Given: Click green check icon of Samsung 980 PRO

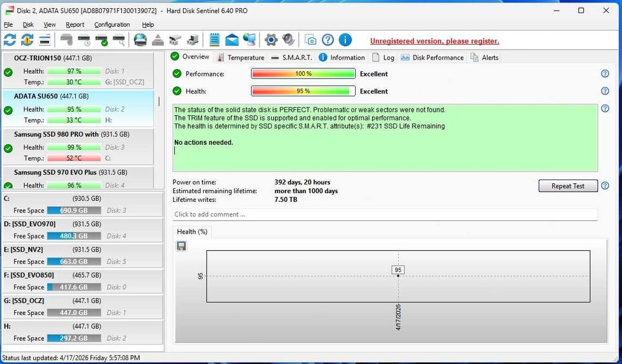Looking at the screenshot, I should click(x=8, y=148).
